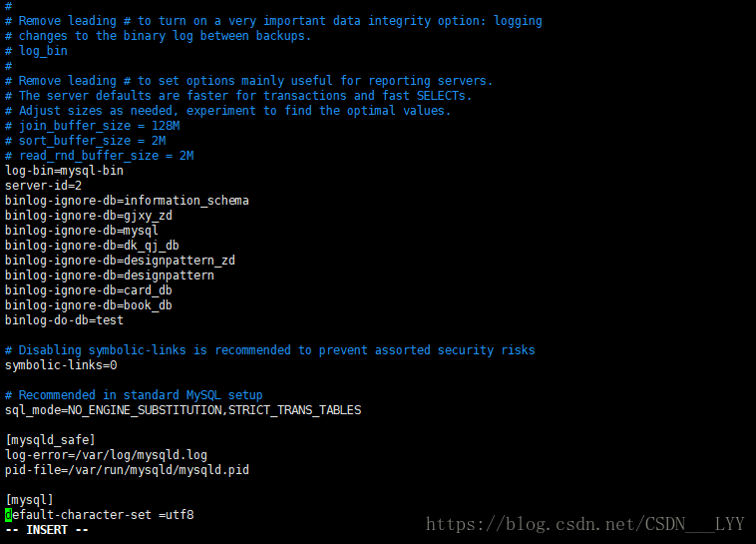Image resolution: width=756 pixels, height=544 pixels.
Task: Place cursor on binlog-do-db=test
Action: pyautogui.click(x=64, y=320)
